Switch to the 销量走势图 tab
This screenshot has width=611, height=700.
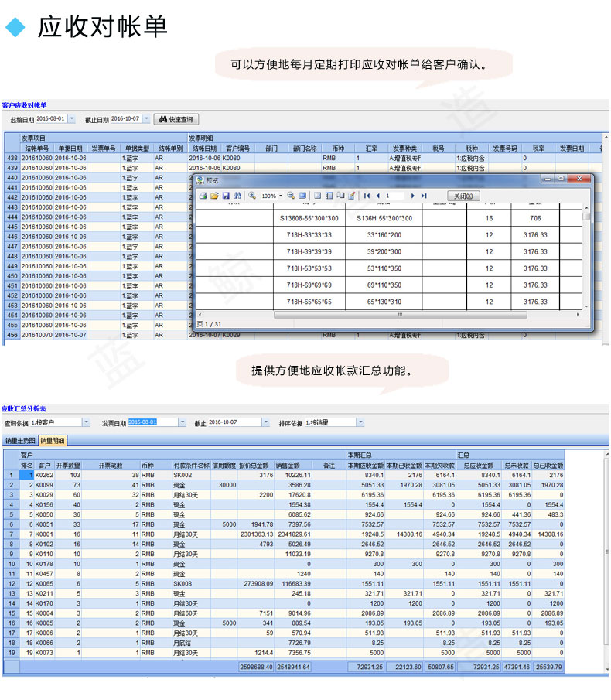20,441
